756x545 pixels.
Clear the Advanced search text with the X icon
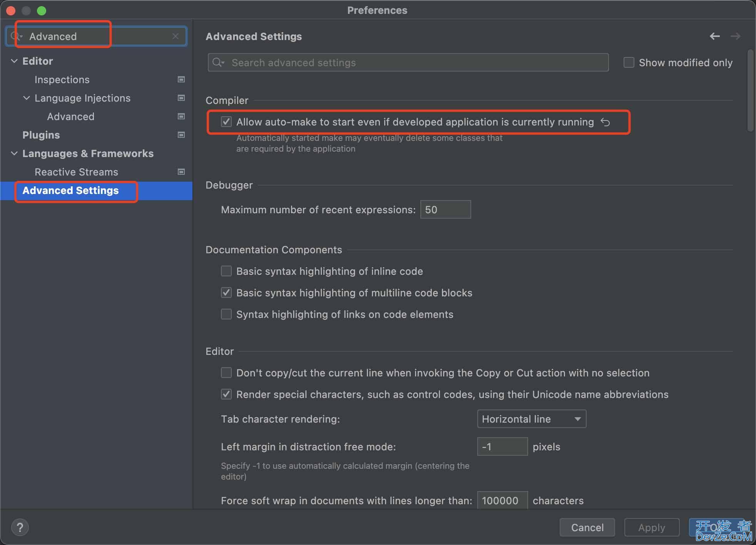click(x=176, y=36)
